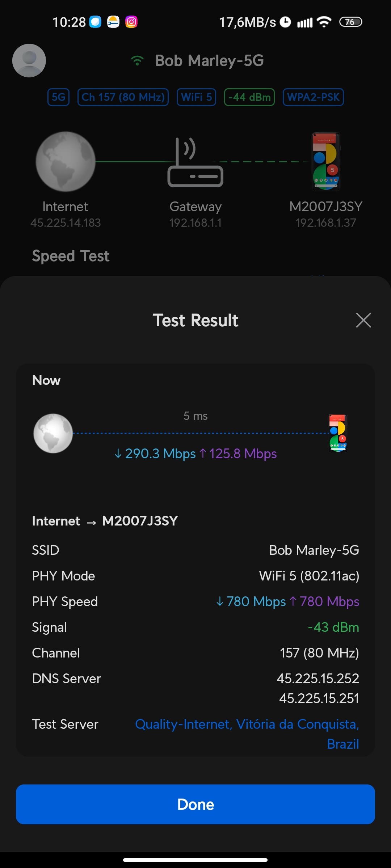Tap the Ch 157 (80 MHz) badge
The width and height of the screenshot is (391, 868).
coord(123,97)
